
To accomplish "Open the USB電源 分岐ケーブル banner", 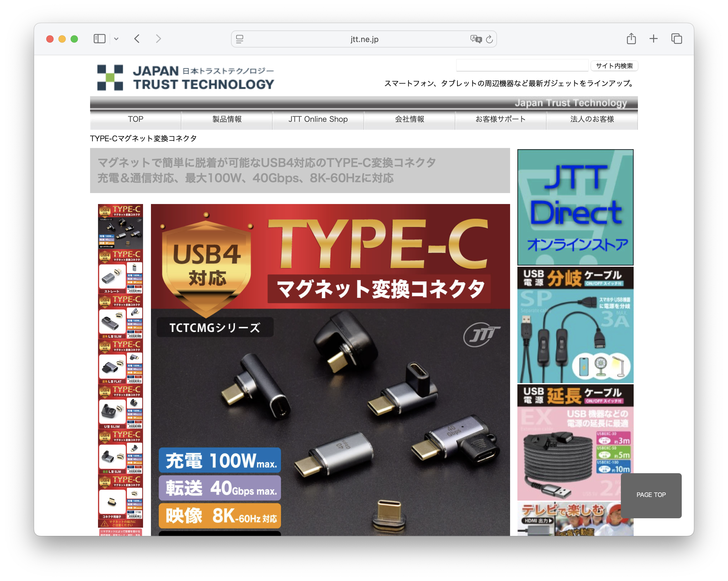I will click(576, 325).
